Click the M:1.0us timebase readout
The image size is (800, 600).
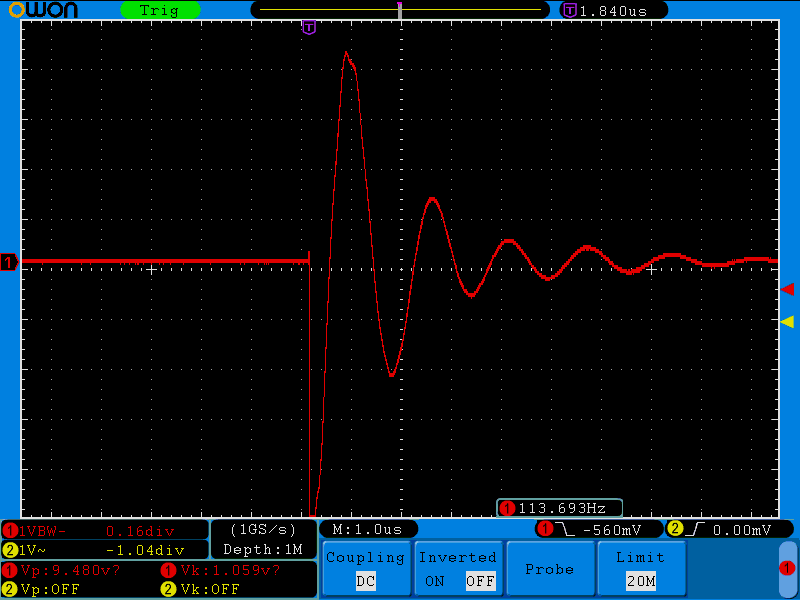[367, 530]
